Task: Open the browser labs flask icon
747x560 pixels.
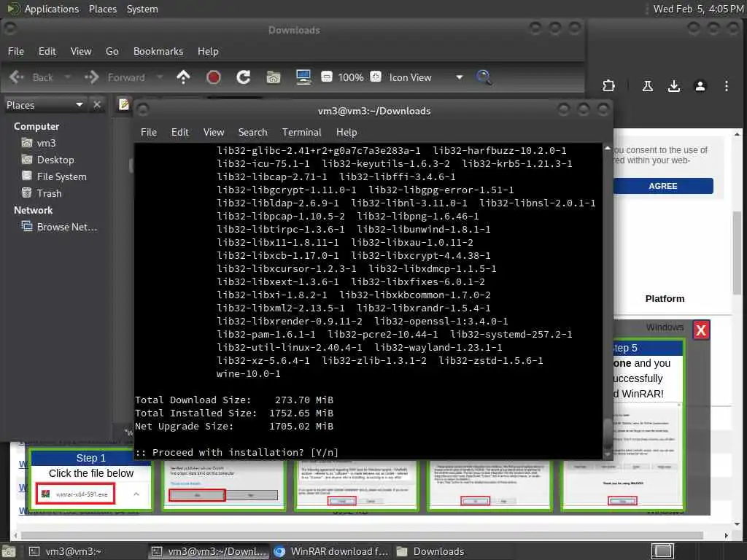Action: point(648,86)
